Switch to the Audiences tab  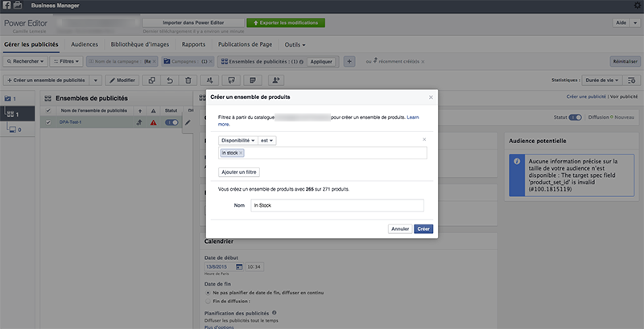tap(85, 44)
